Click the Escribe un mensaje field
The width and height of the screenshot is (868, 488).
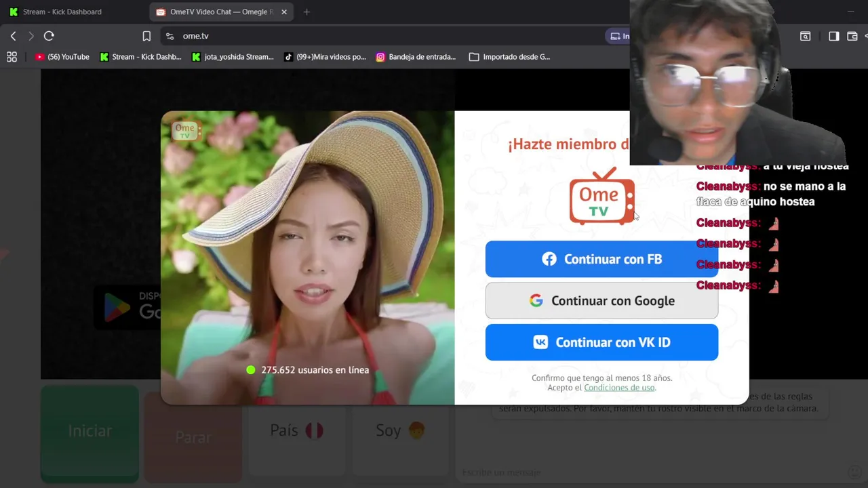[x=651, y=472]
